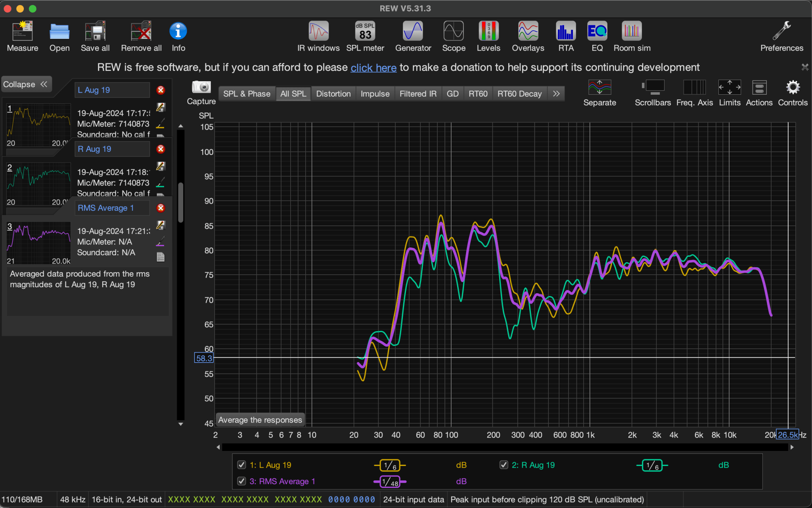Select the All SPL tab
This screenshot has height=508, width=812.
tap(293, 94)
